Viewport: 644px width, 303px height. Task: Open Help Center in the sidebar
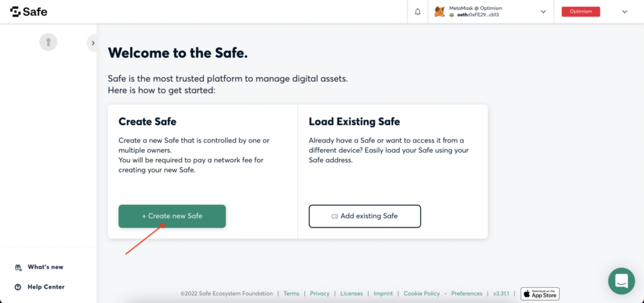pos(46,287)
